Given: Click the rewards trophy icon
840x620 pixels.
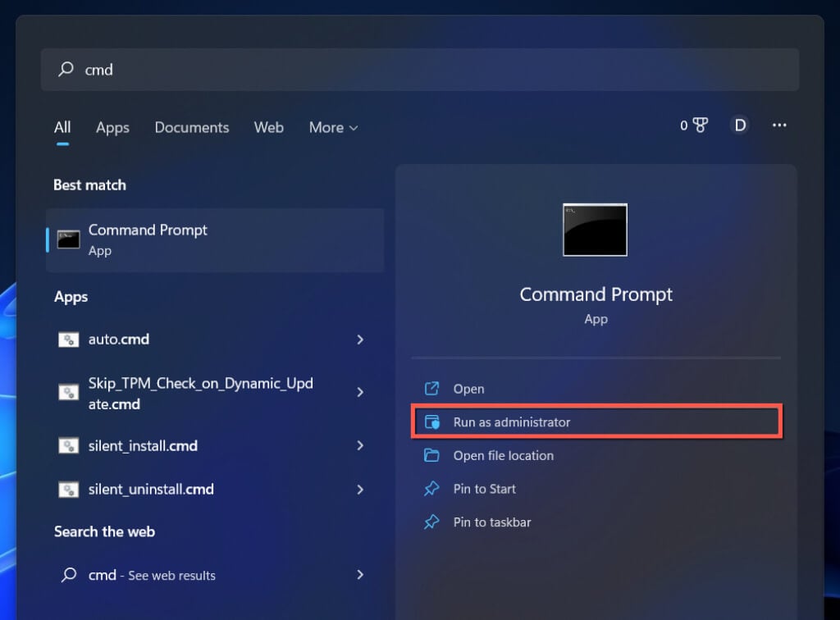Looking at the screenshot, I should pos(699,125).
